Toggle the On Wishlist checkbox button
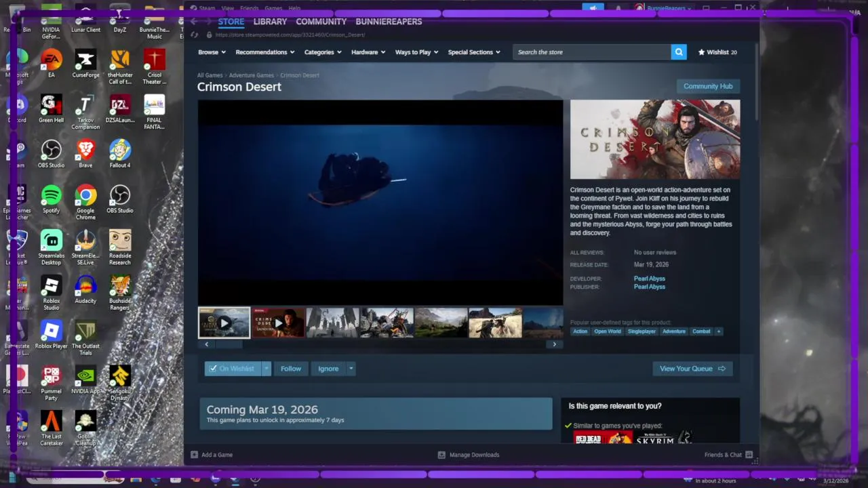This screenshot has height=488, width=868. (233, 369)
